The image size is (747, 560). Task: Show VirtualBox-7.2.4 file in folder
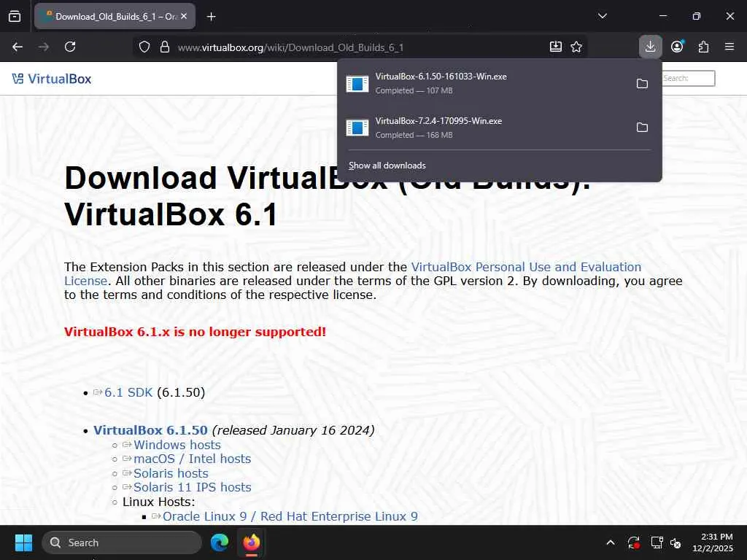[x=642, y=127]
